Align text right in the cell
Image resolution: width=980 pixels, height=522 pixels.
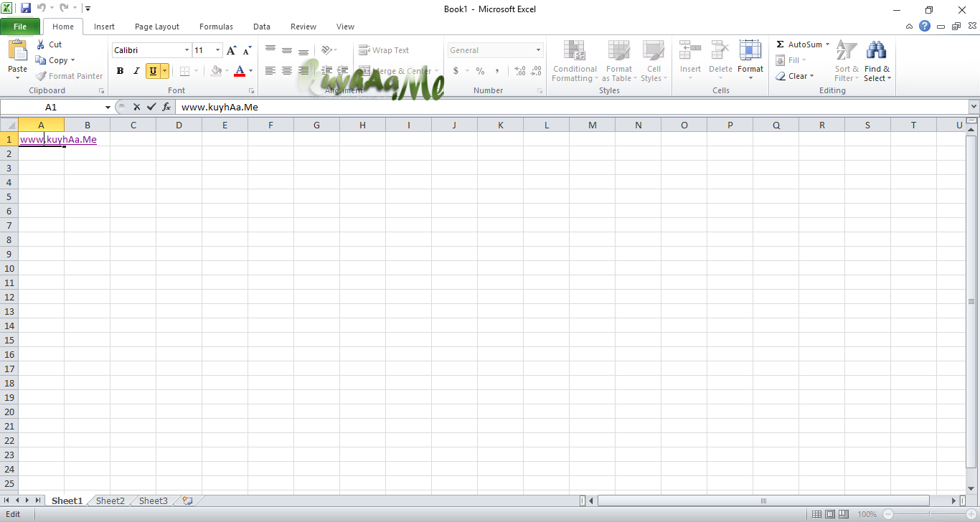pyautogui.click(x=303, y=71)
